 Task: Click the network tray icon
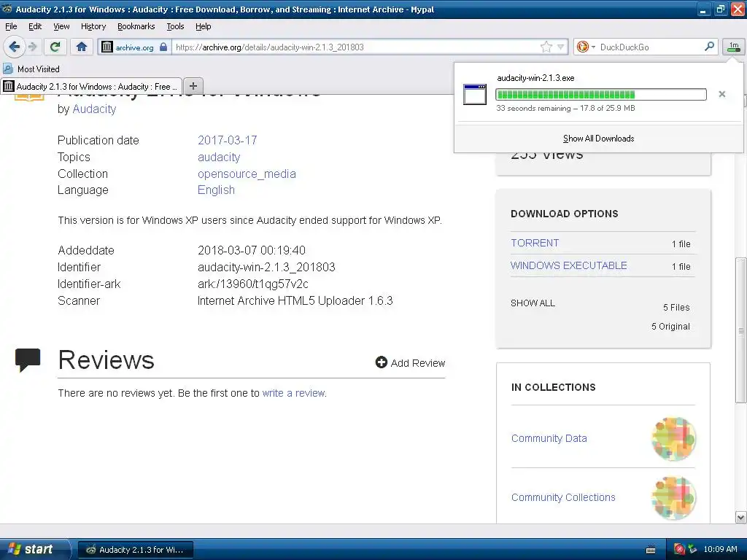pos(692,549)
